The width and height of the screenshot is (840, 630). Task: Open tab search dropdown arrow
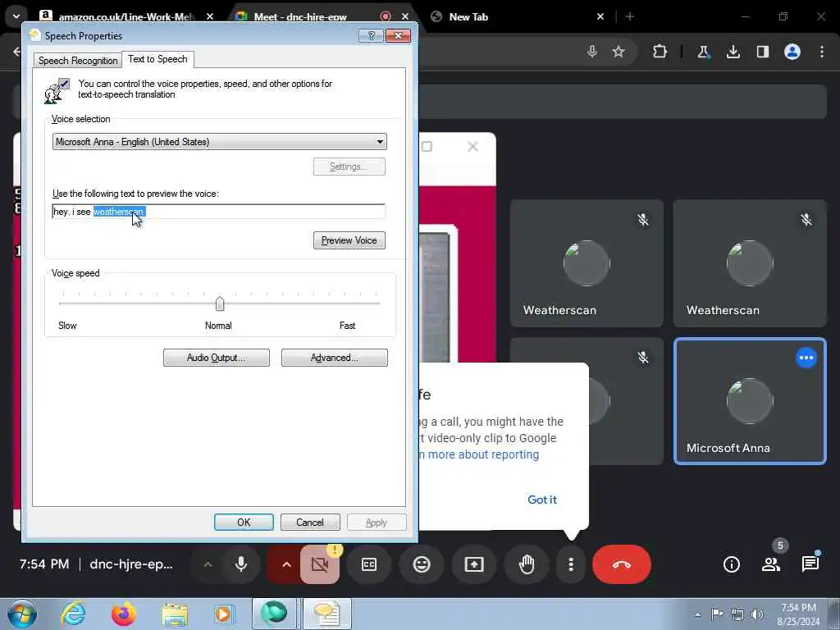coord(16,16)
